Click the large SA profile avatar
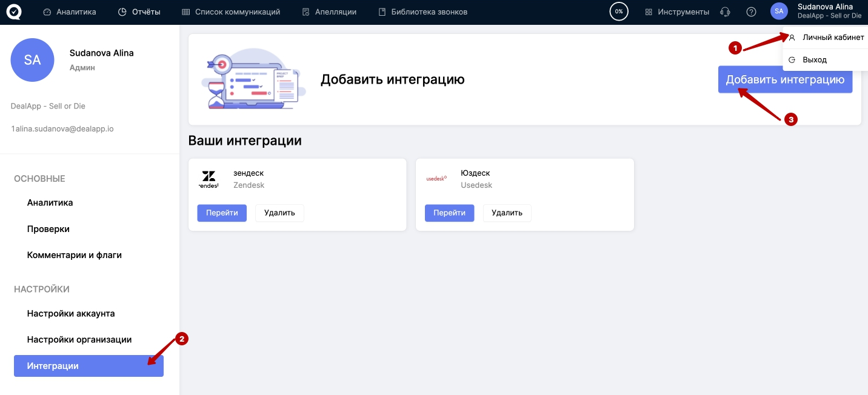Image resolution: width=868 pixels, height=395 pixels. pyautogui.click(x=32, y=60)
